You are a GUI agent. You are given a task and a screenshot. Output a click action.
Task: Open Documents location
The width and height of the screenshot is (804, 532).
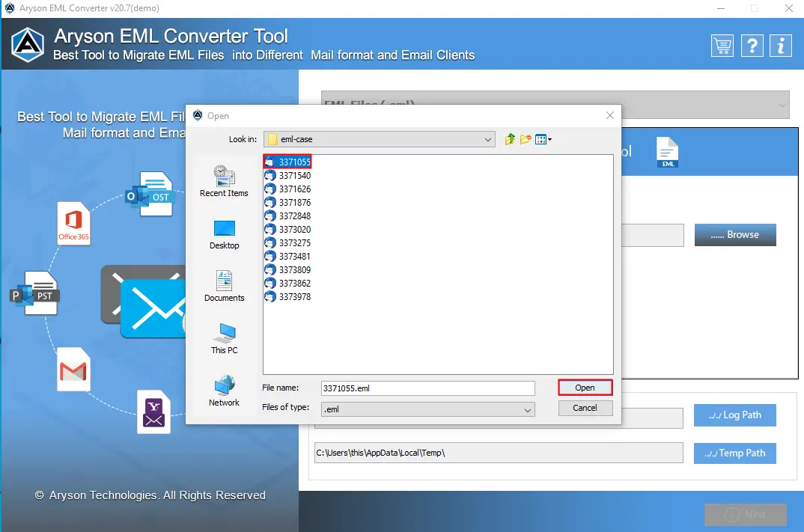224,287
